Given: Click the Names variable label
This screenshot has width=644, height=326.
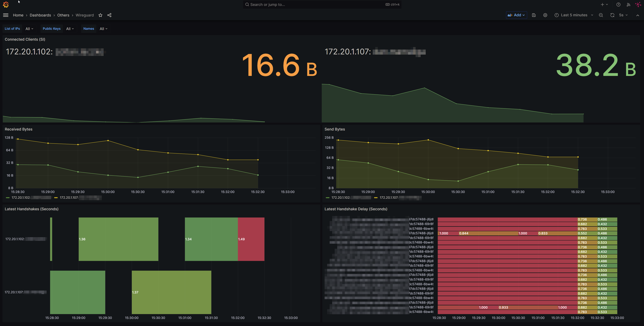Looking at the screenshot, I should tap(89, 29).
